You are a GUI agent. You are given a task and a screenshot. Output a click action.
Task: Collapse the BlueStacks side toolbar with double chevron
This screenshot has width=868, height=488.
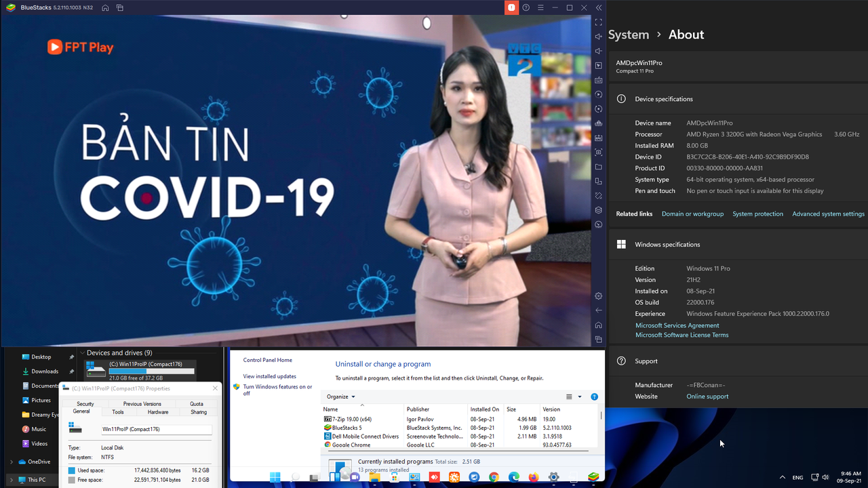point(599,7)
